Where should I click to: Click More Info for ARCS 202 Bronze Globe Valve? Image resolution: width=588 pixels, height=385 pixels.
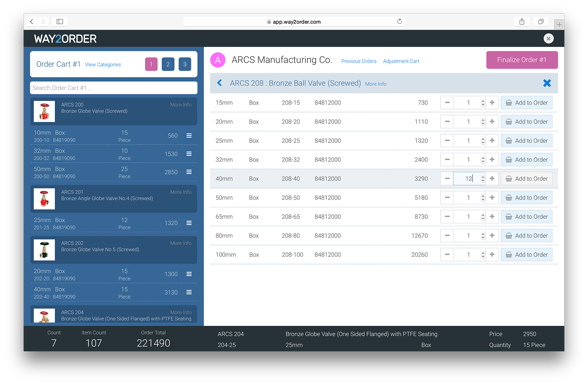pos(180,243)
